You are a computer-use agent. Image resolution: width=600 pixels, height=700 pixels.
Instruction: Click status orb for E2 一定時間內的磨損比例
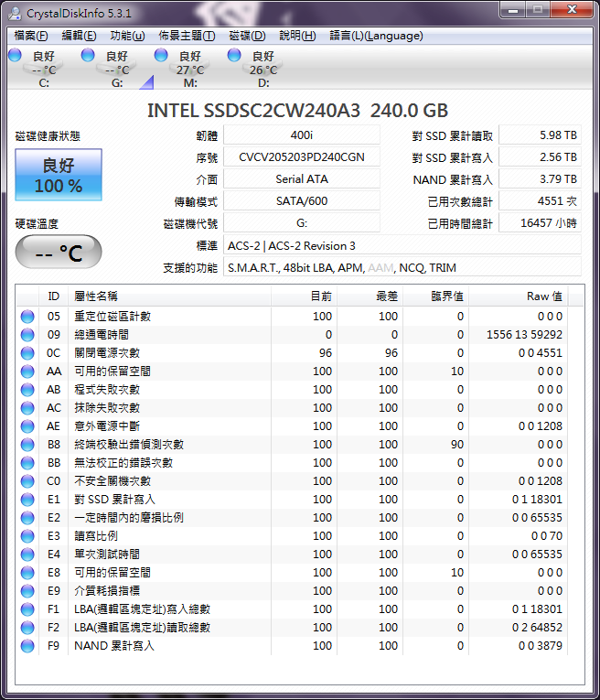(27, 517)
